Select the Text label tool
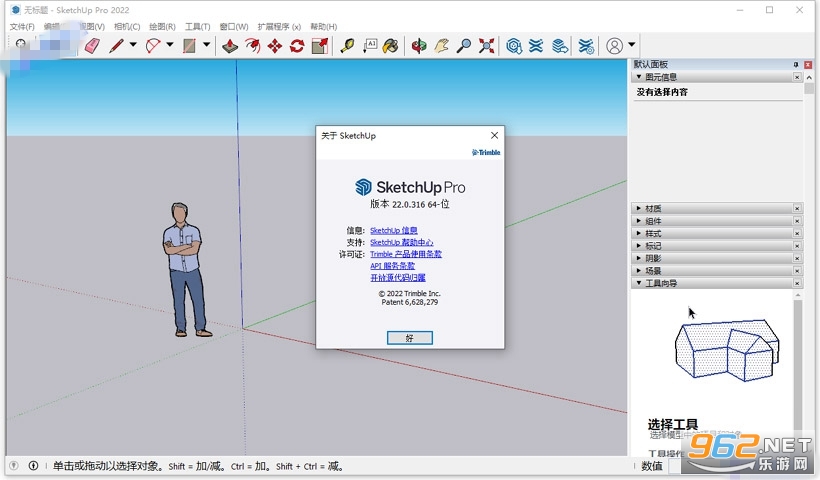This screenshot has width=820, height=480. click(370, 46)
